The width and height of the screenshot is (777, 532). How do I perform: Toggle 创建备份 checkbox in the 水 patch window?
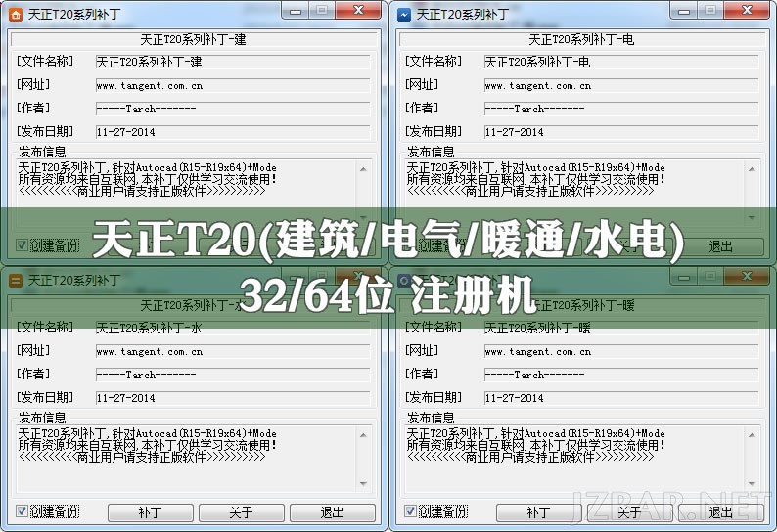[22, 511]
